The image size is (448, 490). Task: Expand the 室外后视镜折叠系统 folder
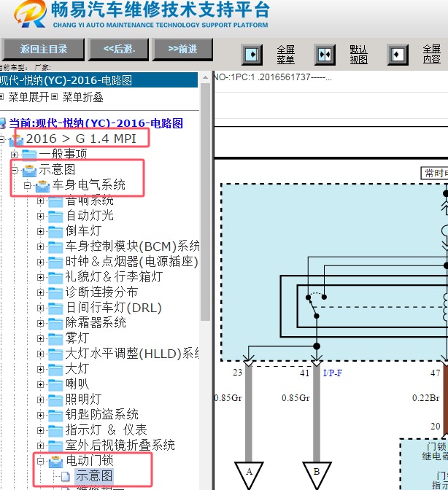coord(40,446)
